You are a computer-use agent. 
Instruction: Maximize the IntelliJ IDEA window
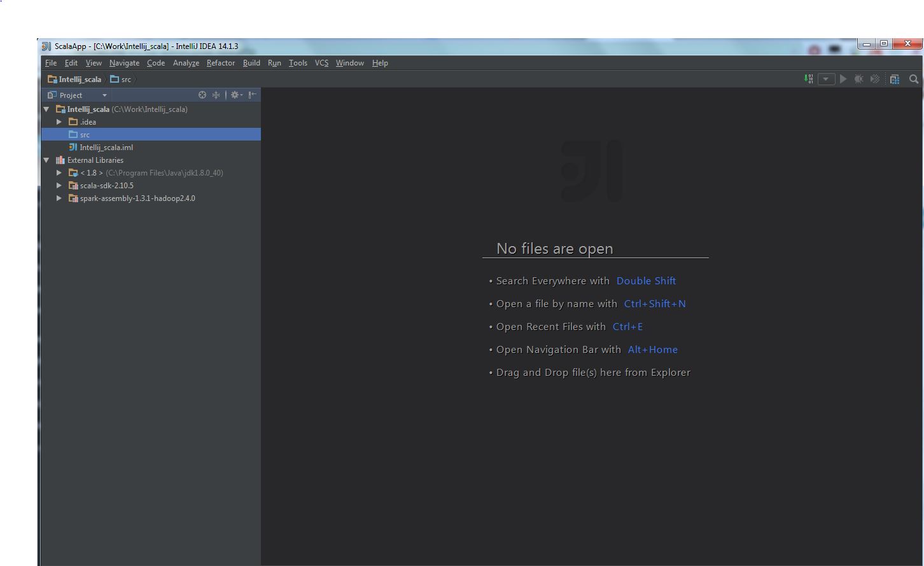883,44
